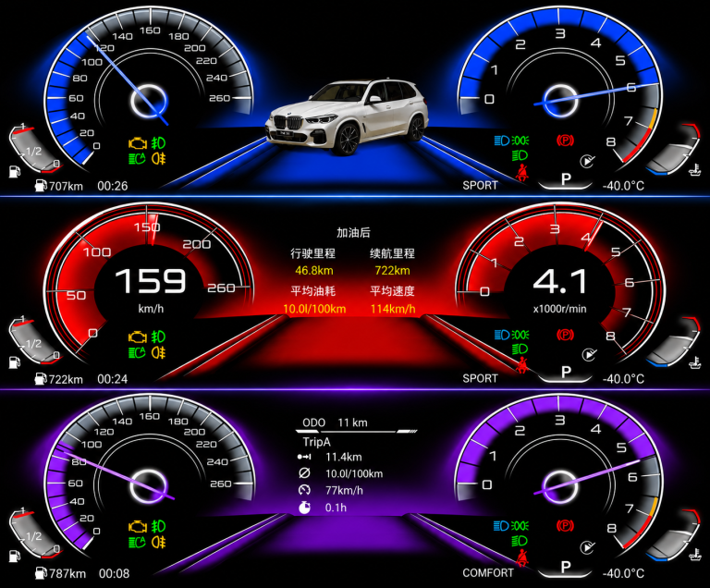Click yellow rear fog light icon, blue cluster
Image resolution: width=710 pixels, height=588 pixels.
pos(158,158)
